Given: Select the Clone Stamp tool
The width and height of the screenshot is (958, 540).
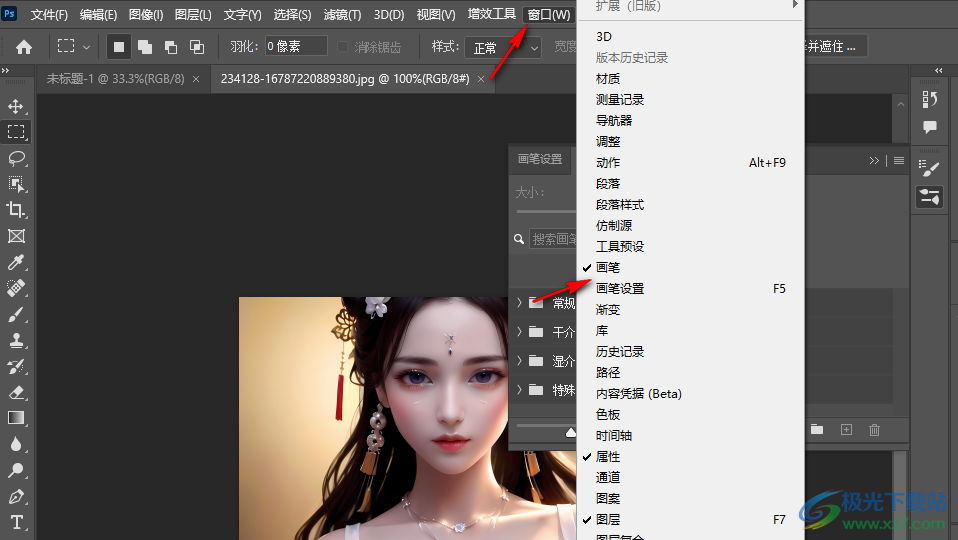Looking at the screenshot, I should coord(16,340).
